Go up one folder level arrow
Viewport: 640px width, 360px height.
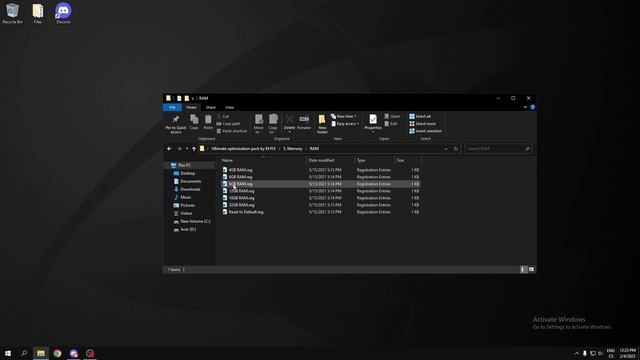(x=194, y=149)
